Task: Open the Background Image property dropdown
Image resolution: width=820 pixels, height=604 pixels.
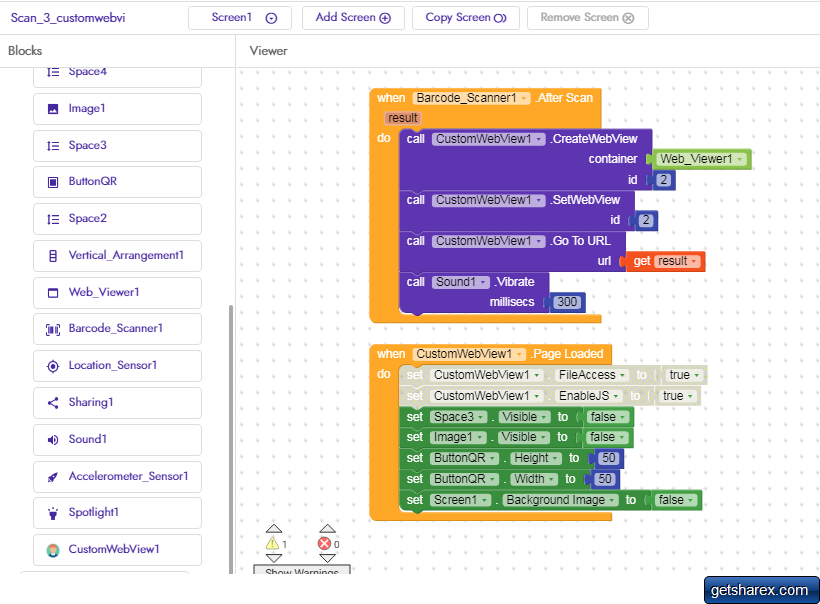Action: point(560,500)
